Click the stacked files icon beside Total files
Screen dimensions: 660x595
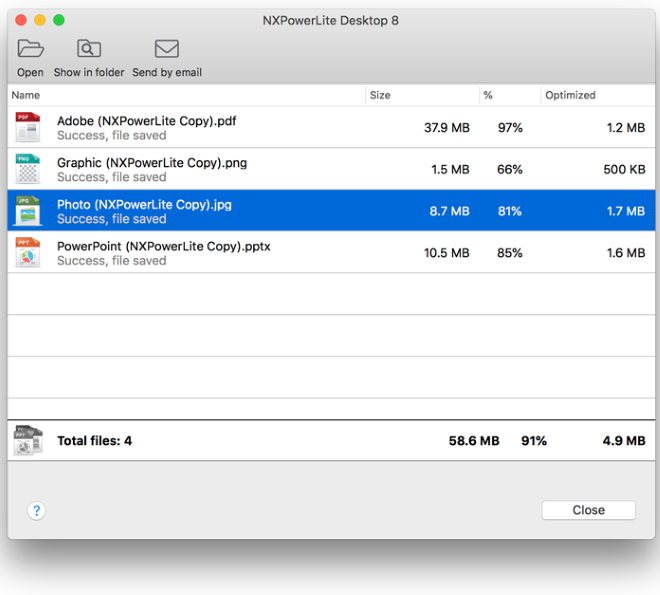28,440
